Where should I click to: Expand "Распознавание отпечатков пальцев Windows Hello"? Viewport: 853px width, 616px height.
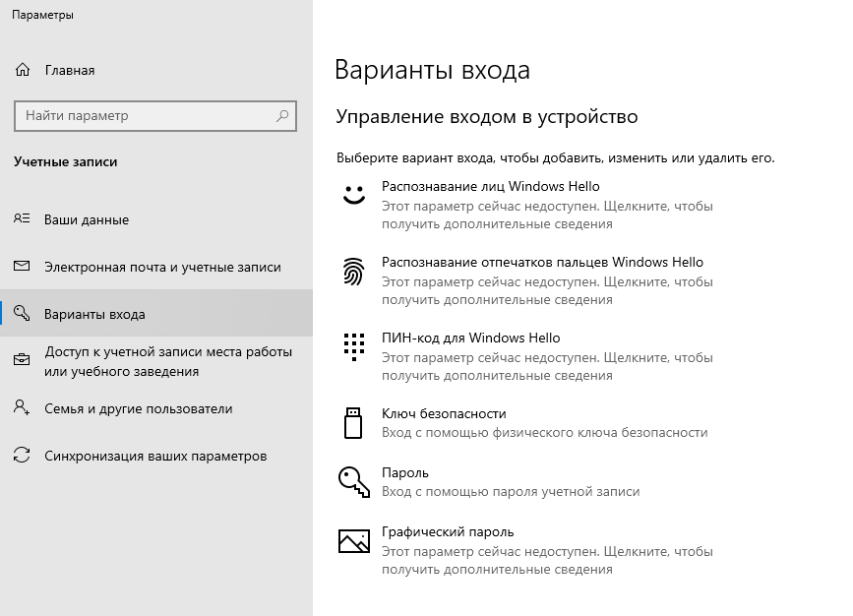(525, 280)
